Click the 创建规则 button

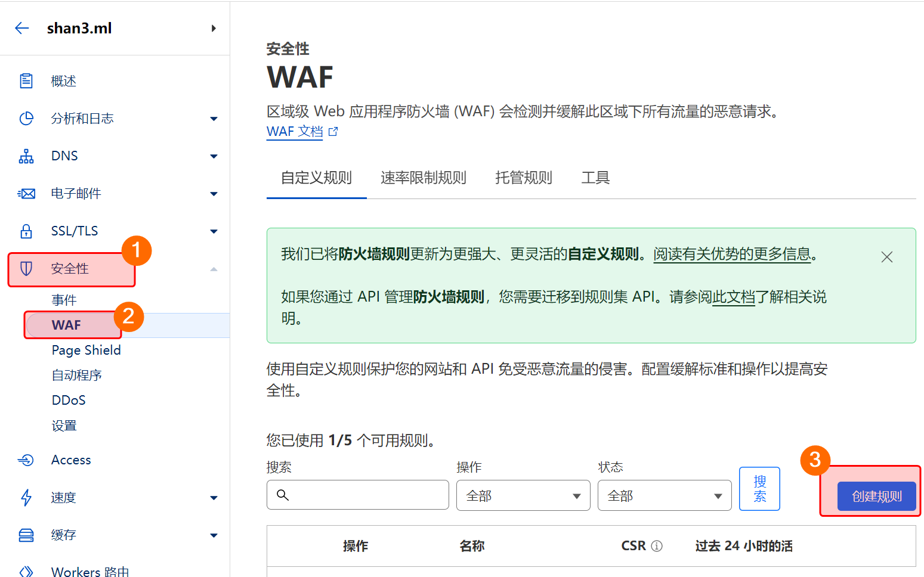876,497
